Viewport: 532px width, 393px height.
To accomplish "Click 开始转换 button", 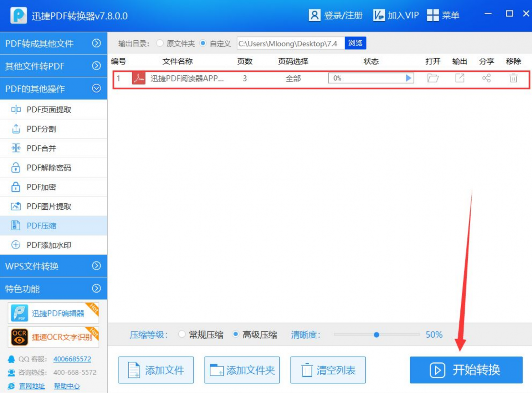I will point(466,370).
